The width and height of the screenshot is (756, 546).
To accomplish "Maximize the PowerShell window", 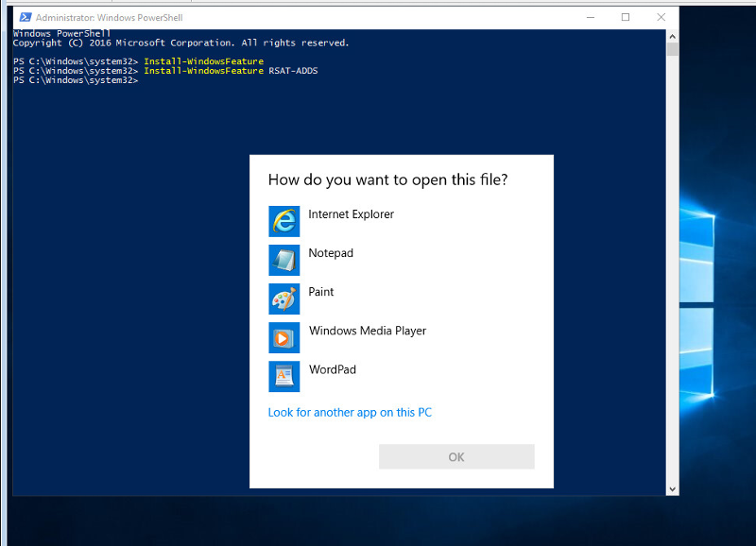I will point(626,17).
